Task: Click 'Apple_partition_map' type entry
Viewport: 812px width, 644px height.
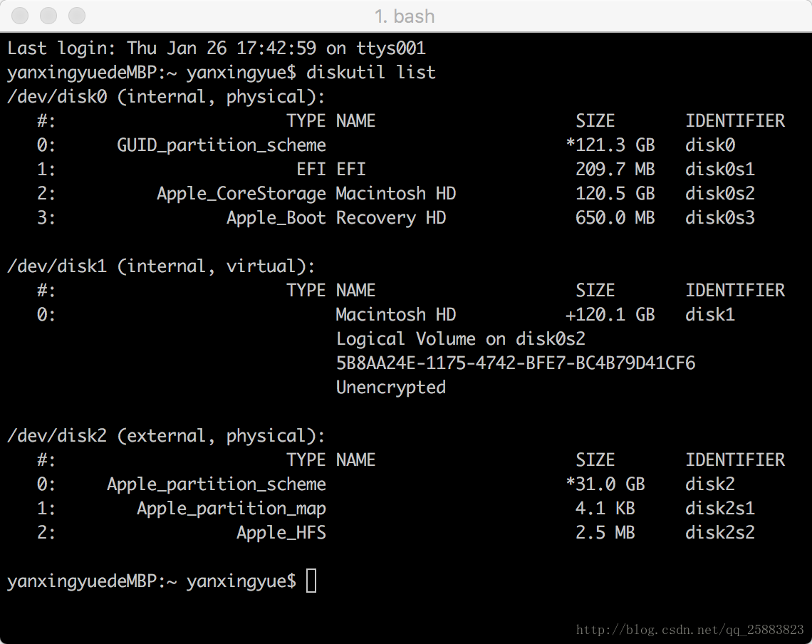Action: click(231, 509)
